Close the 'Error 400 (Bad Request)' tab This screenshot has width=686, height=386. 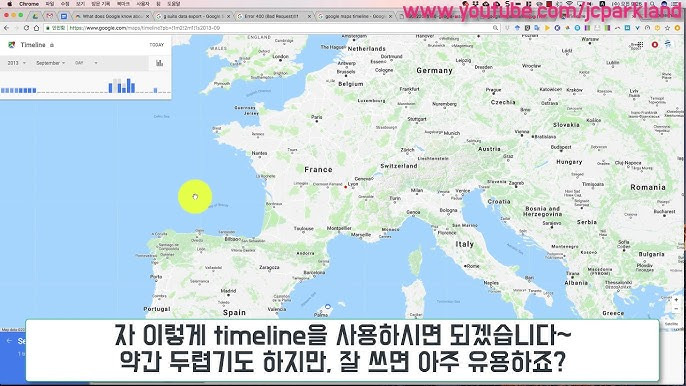(x=309, y=16)
